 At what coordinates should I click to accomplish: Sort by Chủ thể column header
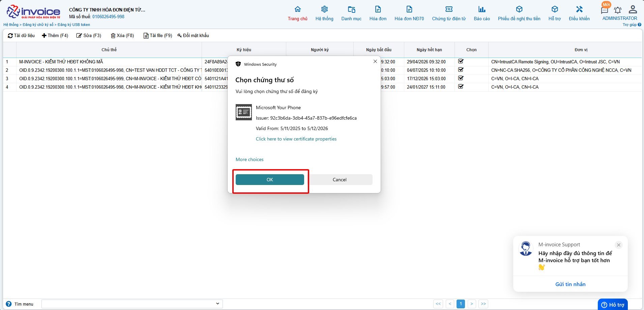[x=109, y=50]
